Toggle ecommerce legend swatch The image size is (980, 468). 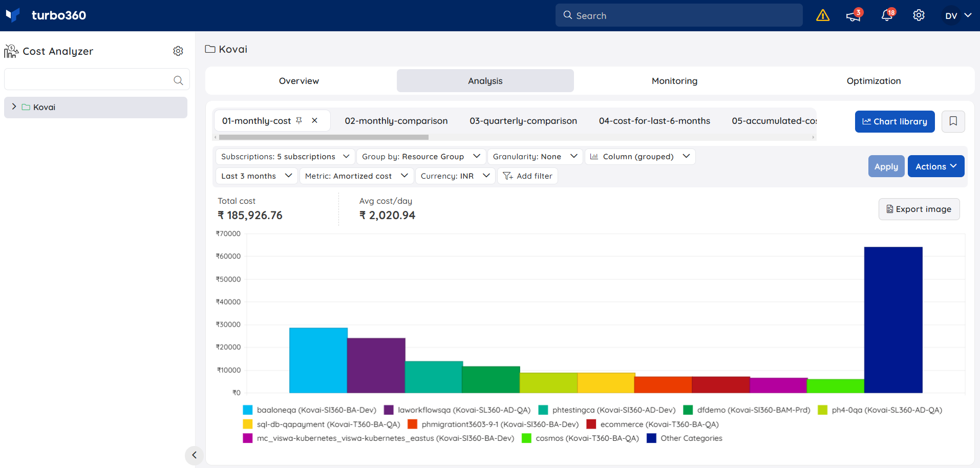591,424
